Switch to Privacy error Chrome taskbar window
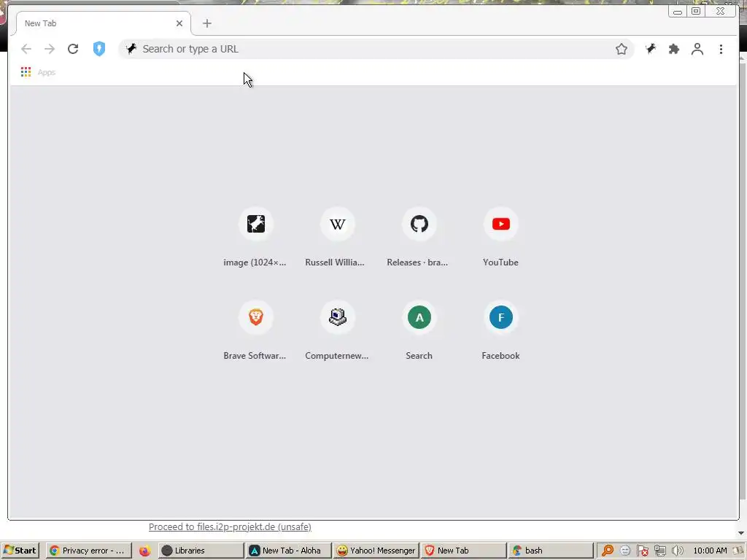747x560 pixels. coord(88,551)
